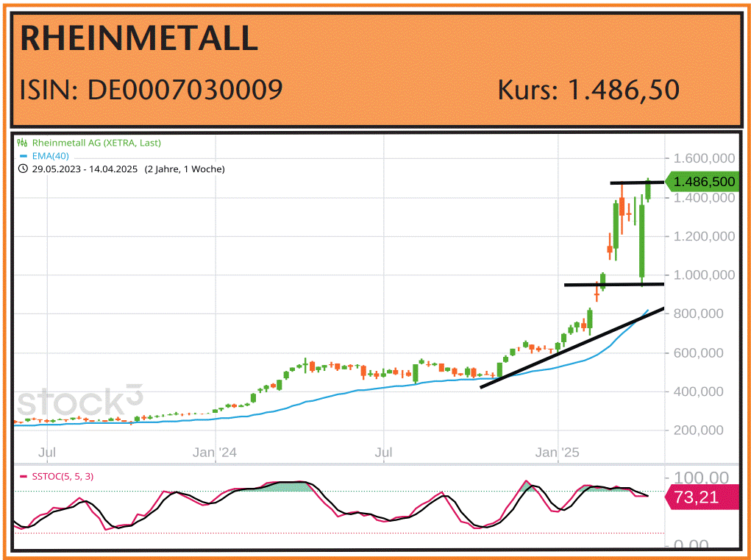Click the pink SSTOC legend marker
This screenshot has height=560, width=751.
pyautogui.click(x=22, y=477)
